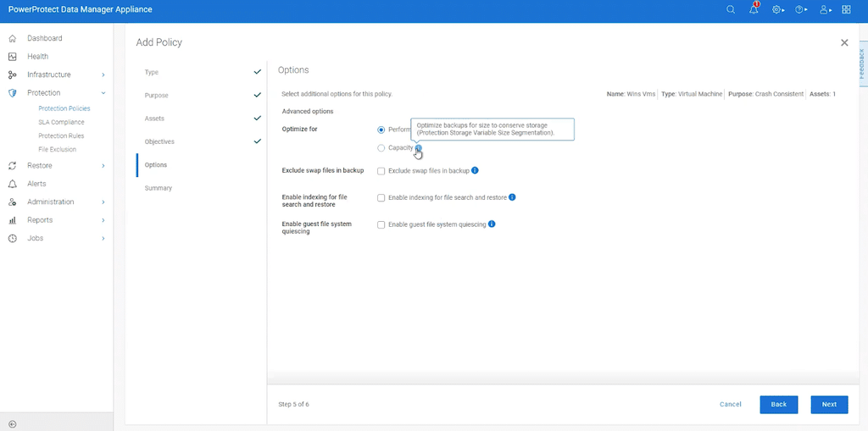Click the Jobs clock icon
This screenshot has height=431, width=868.
point(13,239)
